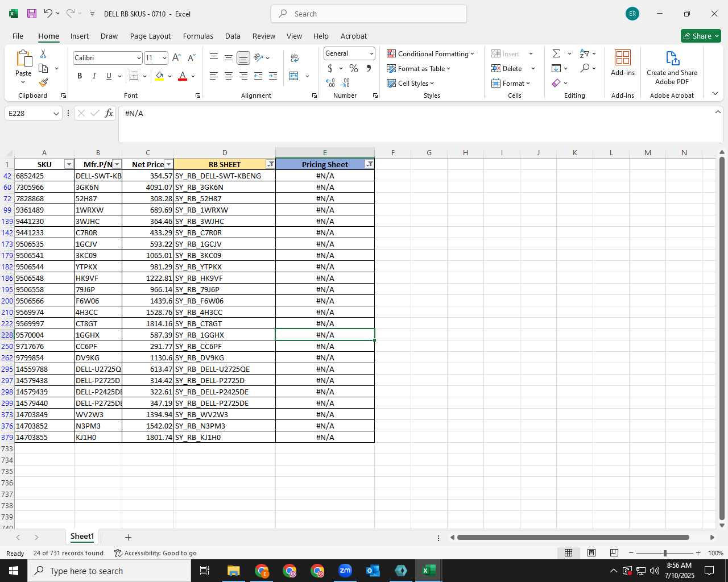Click Format as Table button
The image size is (728, 582).
coord(419,68)
